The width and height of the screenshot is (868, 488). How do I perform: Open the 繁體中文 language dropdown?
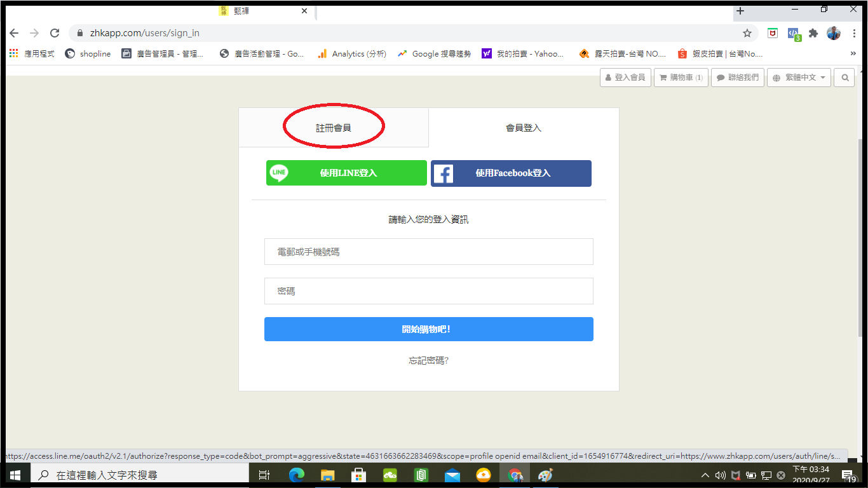pyautogui.click(x=799, y=77)
